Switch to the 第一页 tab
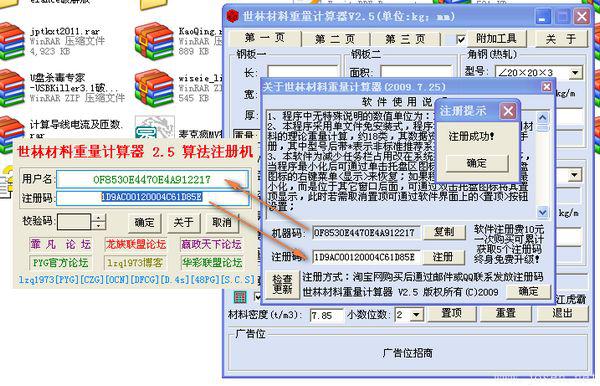This screenshot has height=386, width=600. (265, 38)
